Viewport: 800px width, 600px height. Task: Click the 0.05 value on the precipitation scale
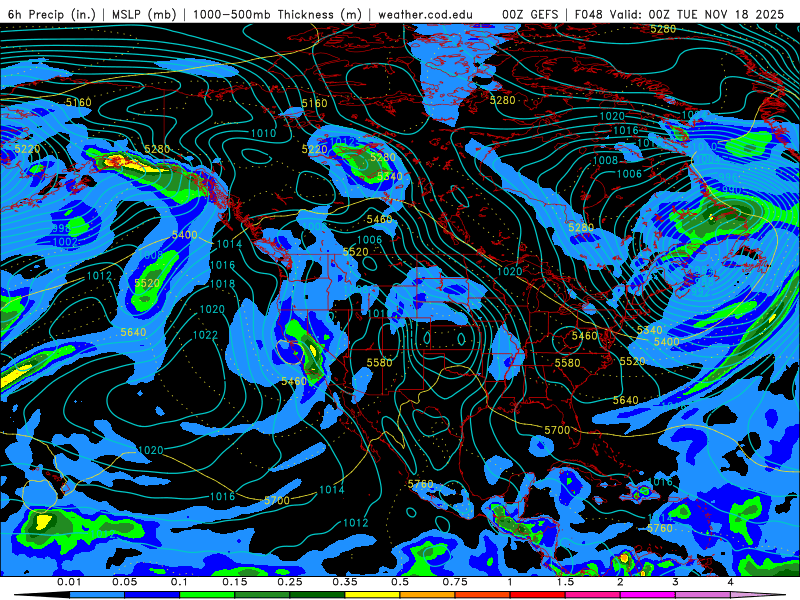tap(124, 582)
